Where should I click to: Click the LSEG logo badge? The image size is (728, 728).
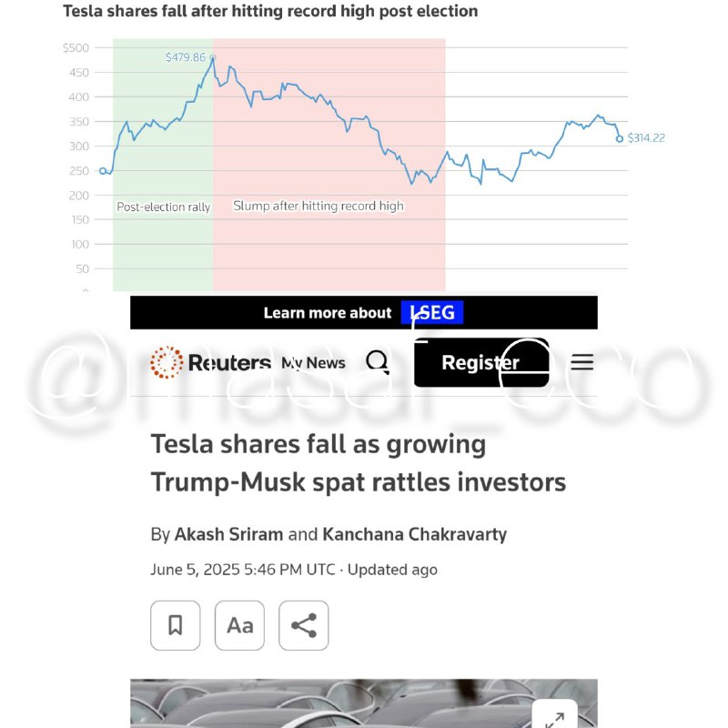pos(432,312)
